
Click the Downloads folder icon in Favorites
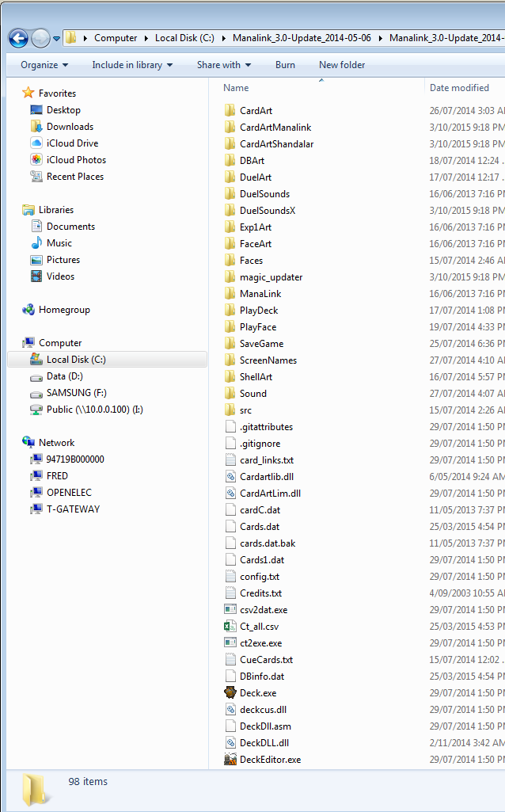coord(36,127)
